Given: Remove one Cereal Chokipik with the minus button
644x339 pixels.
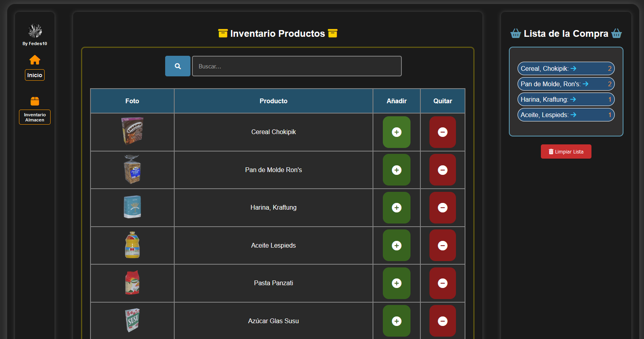Looking at the screenshot, I should pyautogui.click(x=443, y=132).
